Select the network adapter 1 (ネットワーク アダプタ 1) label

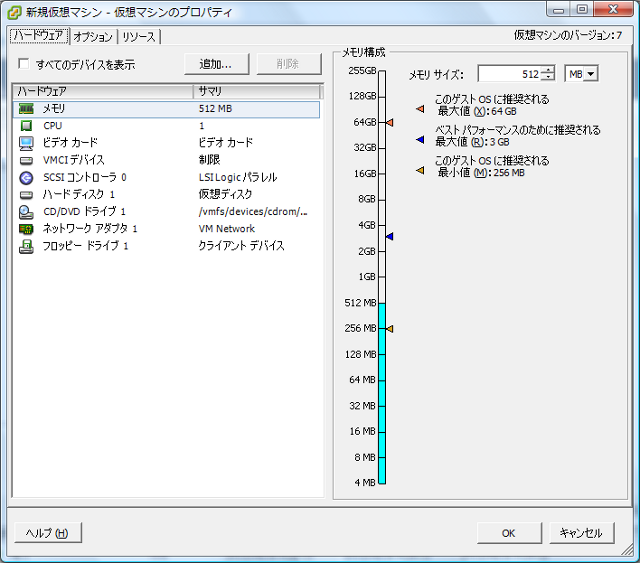(90, 229)
